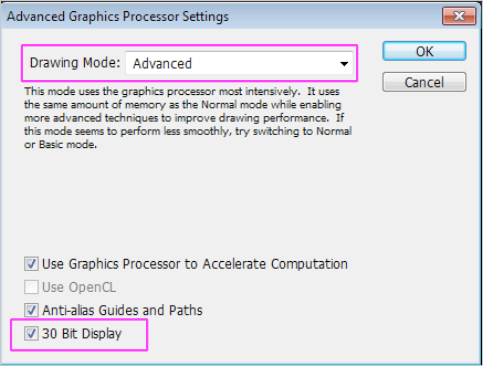Screen dimensions: 483x368
Task: Select the Advanced text in Drawing Mode field
Action: coord(162,63)
